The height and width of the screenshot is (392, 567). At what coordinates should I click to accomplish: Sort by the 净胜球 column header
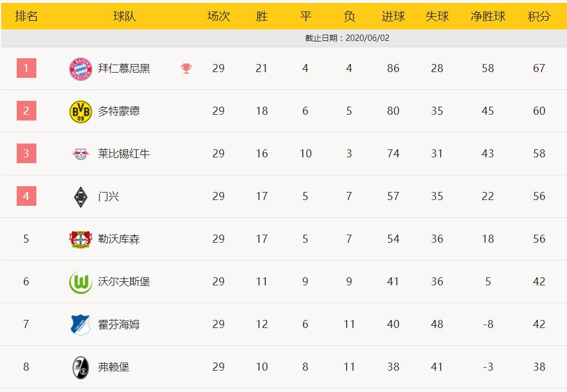pyautogui.click(x=488, y=16)
